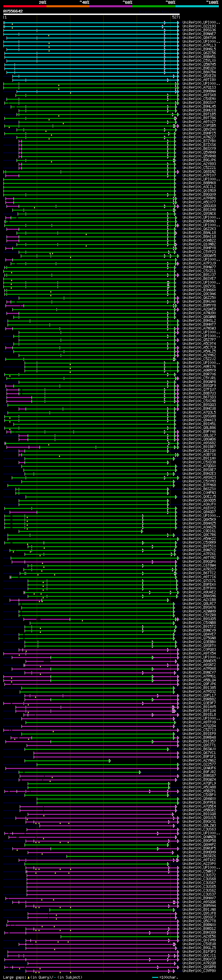222x980 pixels.
Task: Select the UniRef100_B9T1B5 label
Action: (199, 114)
